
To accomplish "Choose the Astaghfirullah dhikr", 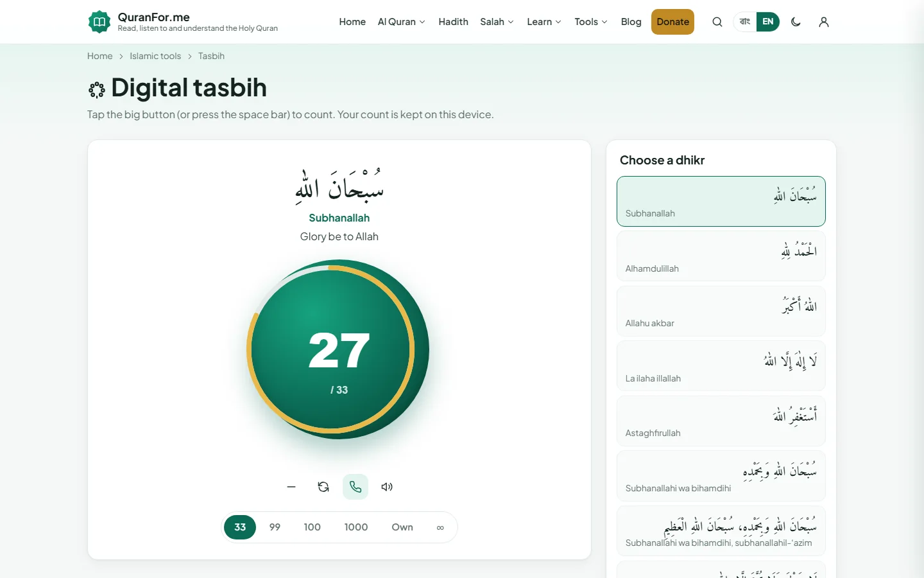I will [x=721, y=421].
